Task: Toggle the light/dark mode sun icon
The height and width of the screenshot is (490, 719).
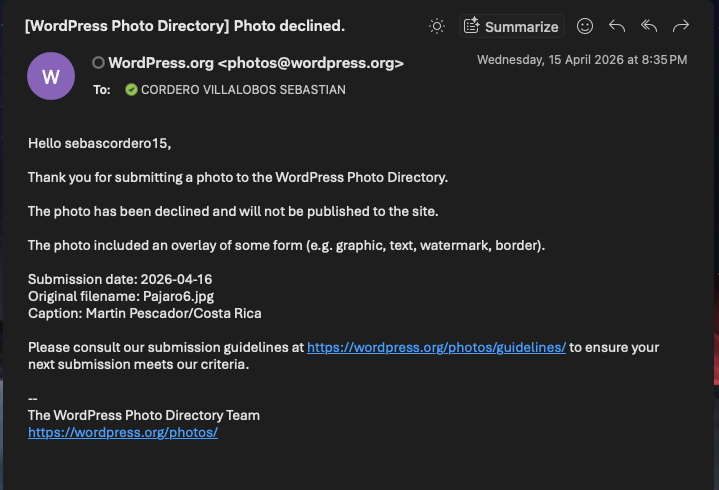Action: (x=437, y=27)
